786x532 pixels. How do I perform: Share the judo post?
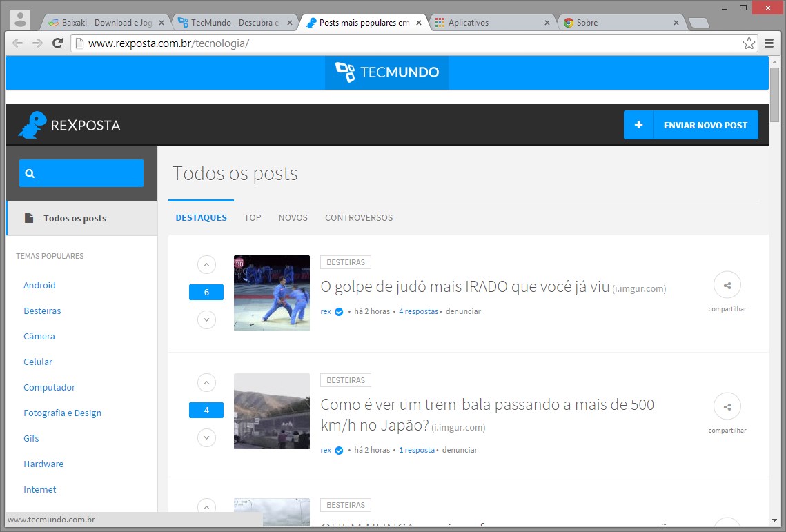(727, 285)
